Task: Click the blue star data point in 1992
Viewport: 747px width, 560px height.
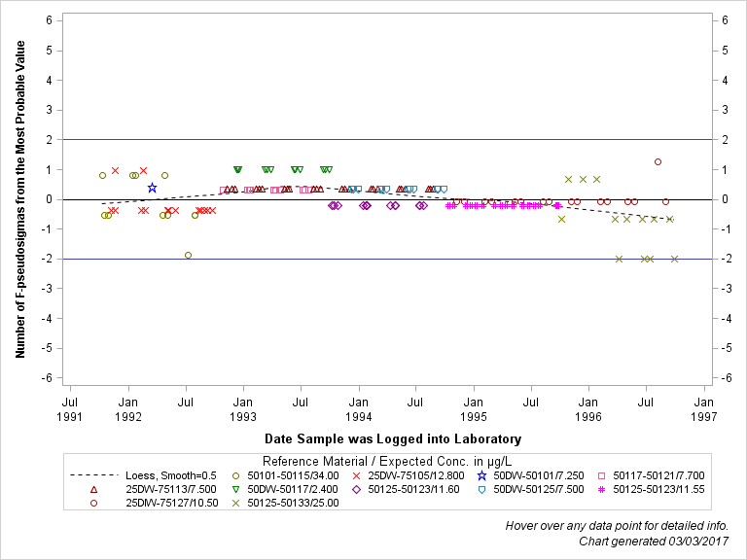Action: (152, 188)
